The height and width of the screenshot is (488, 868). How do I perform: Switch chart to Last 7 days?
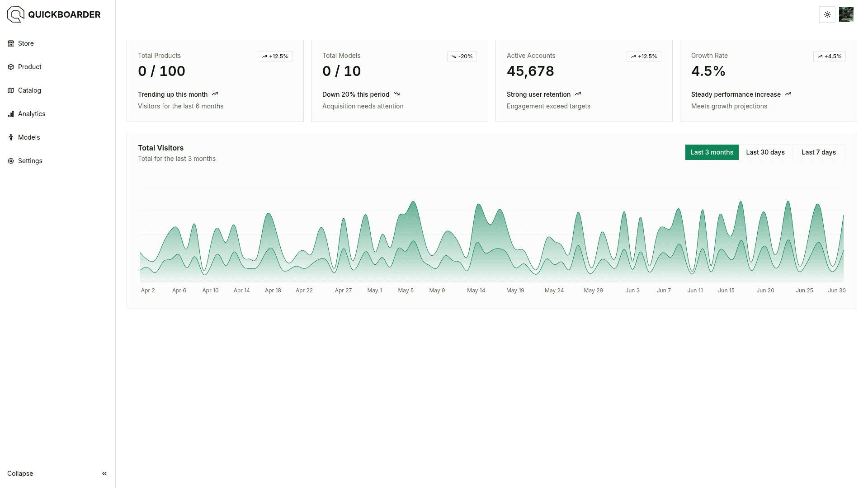(x=818, y=152)
